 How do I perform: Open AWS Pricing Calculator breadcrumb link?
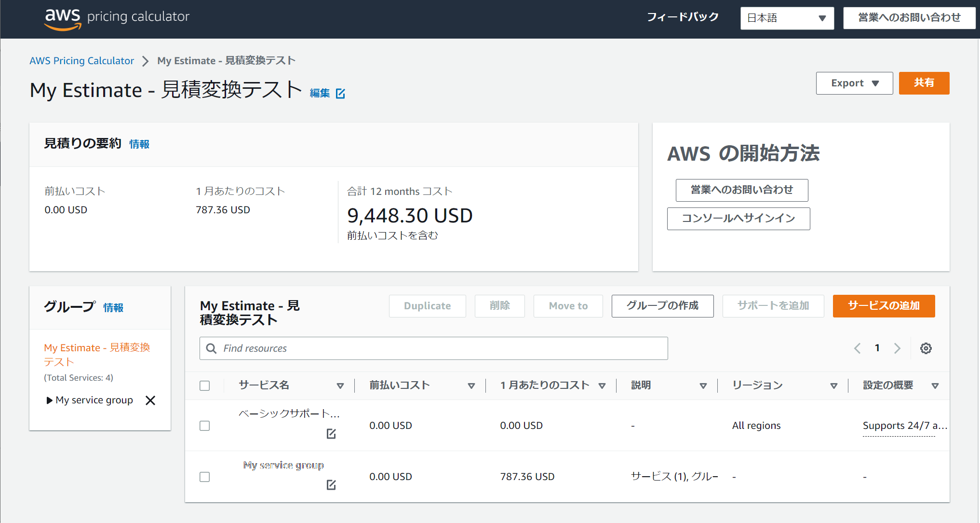pyautogui.click(x=81, y=61)
